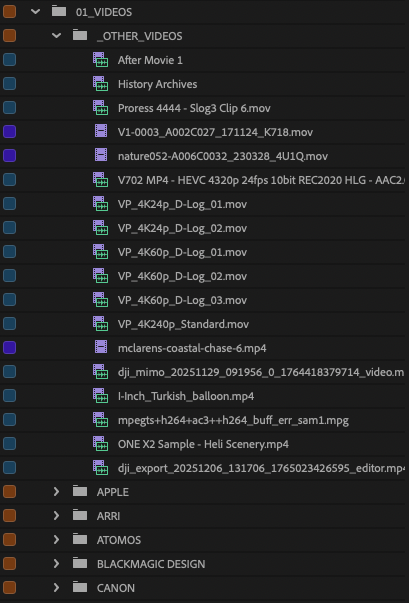Click the ATOMOS bin folder icon
Viewport: 409px width, 603px height.
[x=80, y=539]
